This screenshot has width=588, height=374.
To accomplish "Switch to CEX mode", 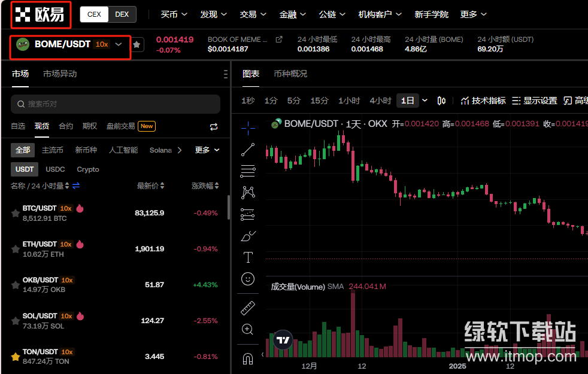I will tap(94, 14).
